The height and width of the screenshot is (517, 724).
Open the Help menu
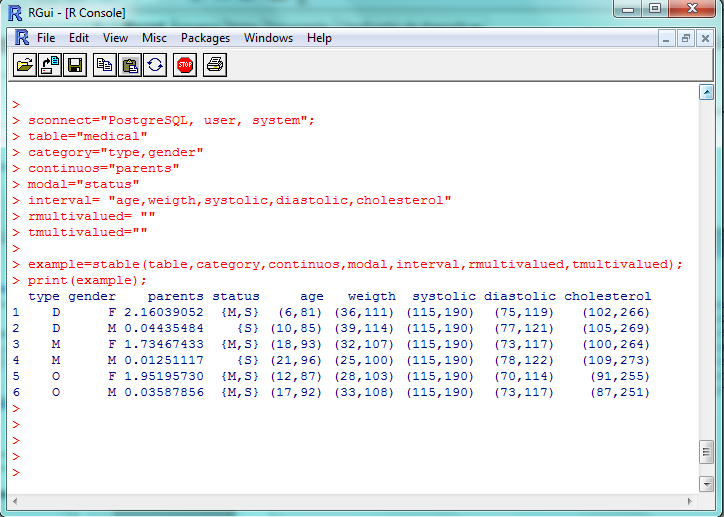(319, 38)
